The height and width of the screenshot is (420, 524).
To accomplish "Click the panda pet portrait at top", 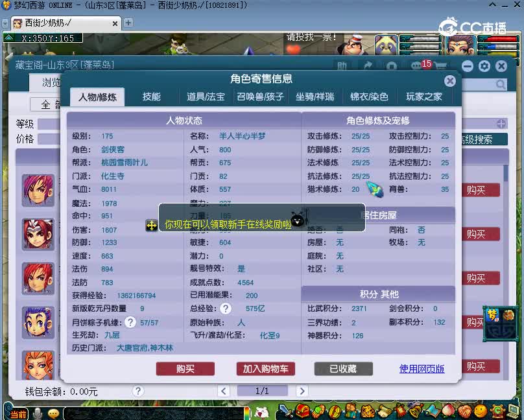I will pyautogui.click(x=387, y=45).
